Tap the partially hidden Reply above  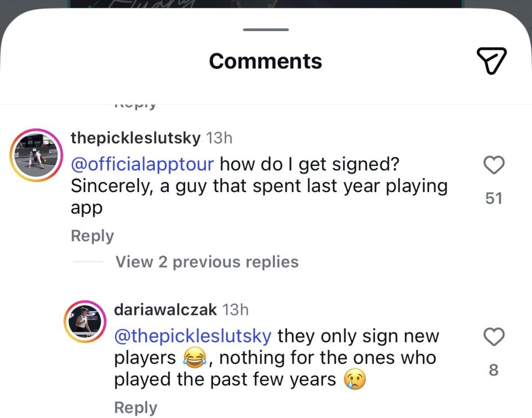(x=136, y=106)
